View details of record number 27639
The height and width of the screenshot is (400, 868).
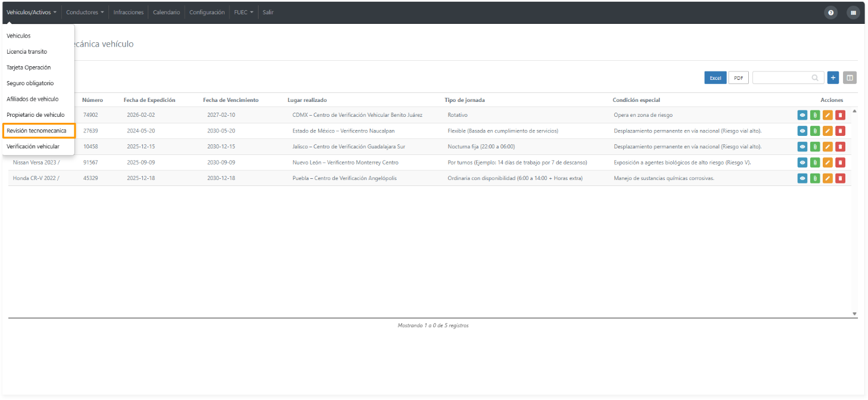pos(802,131)
